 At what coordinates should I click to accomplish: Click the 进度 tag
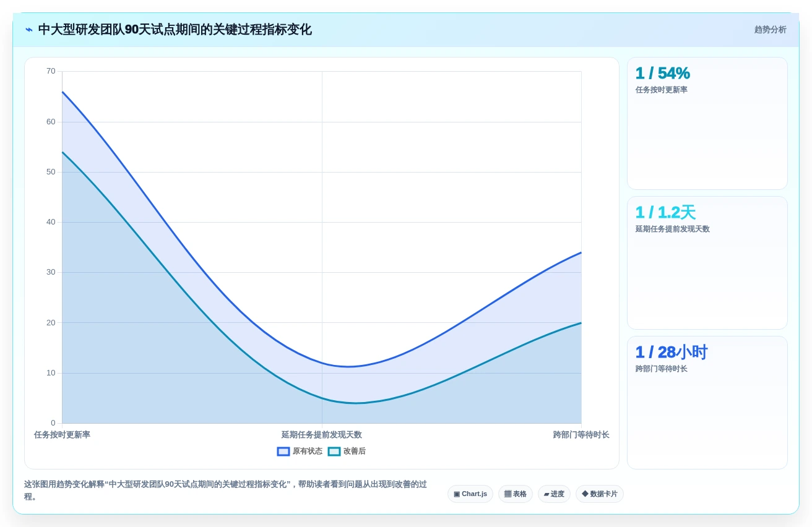point(554,494)
